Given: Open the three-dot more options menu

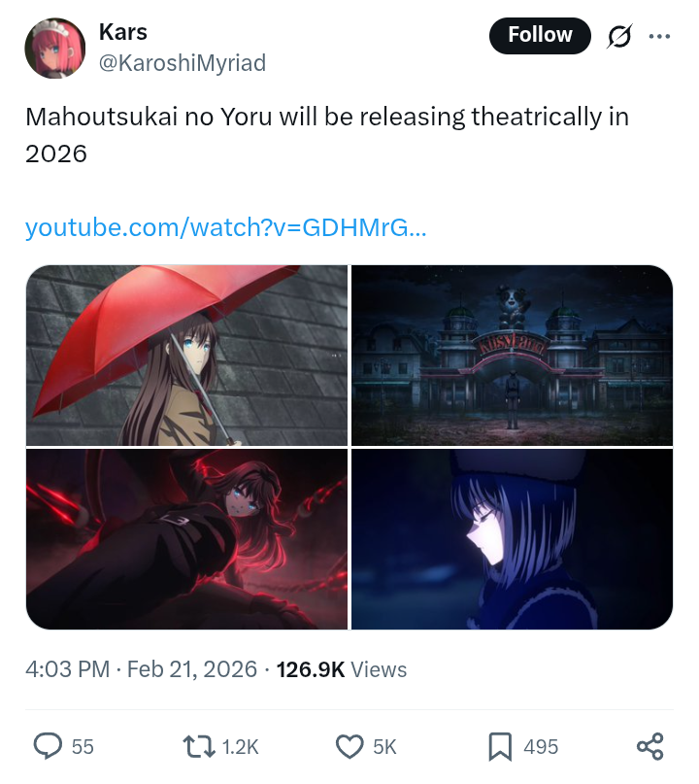Looking at the screenshot, I should point(659,36).
